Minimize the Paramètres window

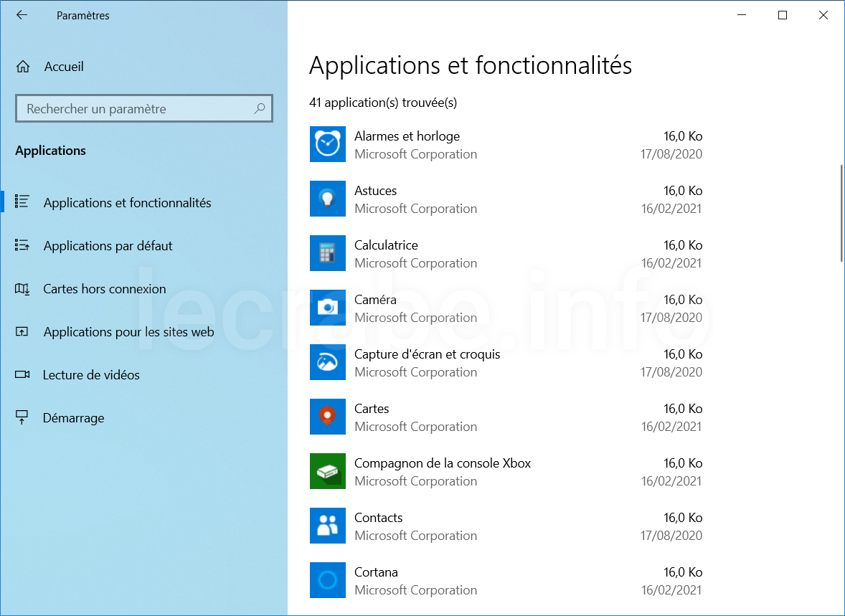(x=742, y=15)
